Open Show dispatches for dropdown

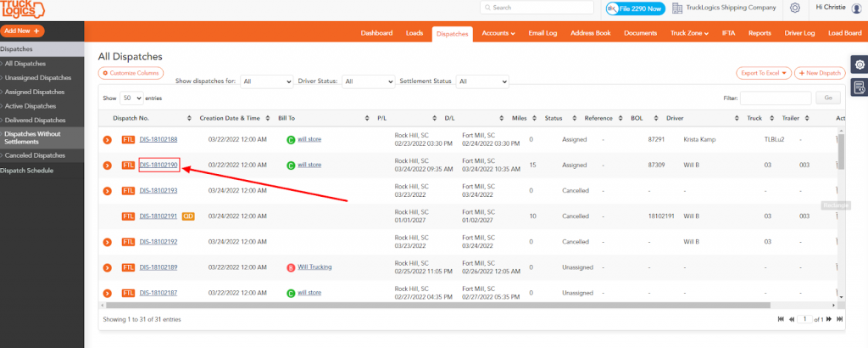(267, 81)
